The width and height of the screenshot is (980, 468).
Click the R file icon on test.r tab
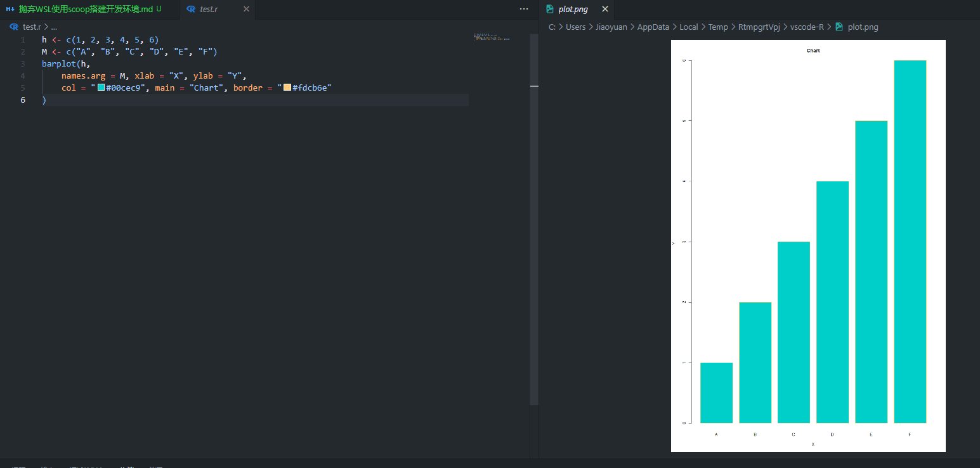[x=191, y=9]
